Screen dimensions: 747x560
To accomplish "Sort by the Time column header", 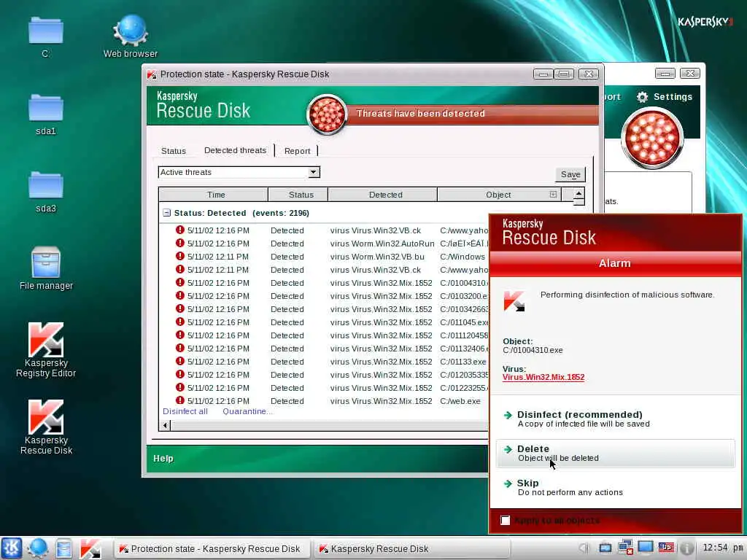I will tap(214, 194).
